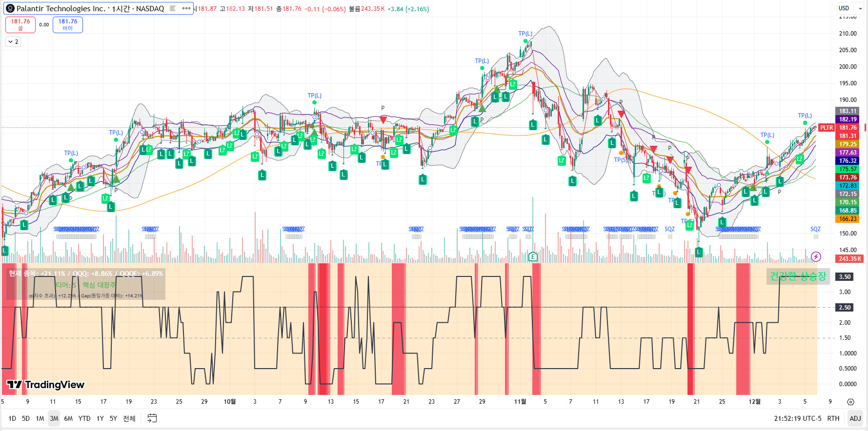The height and width of the screenshot is (431, 868).
Task: Click the low price value 181.51 in the header
Action: coord(263,9)
